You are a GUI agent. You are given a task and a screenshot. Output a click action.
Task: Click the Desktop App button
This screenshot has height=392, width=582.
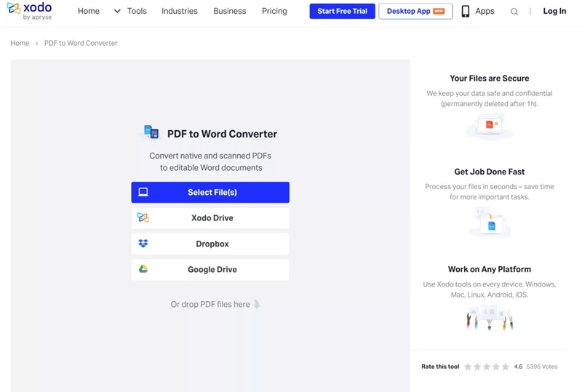pyautogui.click(x=415, y=11)
